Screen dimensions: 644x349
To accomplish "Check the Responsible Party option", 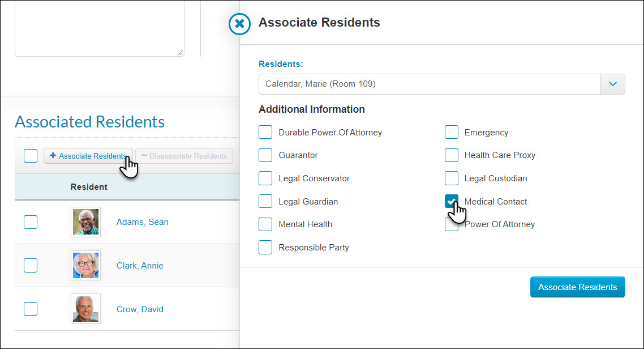I will coord(265,248).
